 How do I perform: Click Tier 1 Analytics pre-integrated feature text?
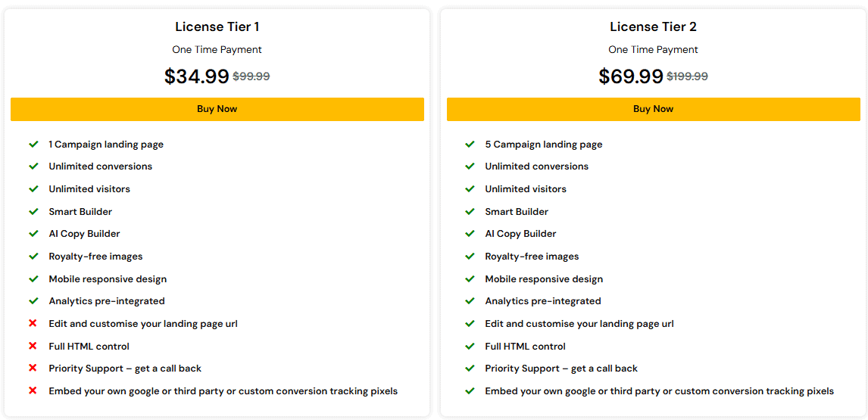pos(107,301)
